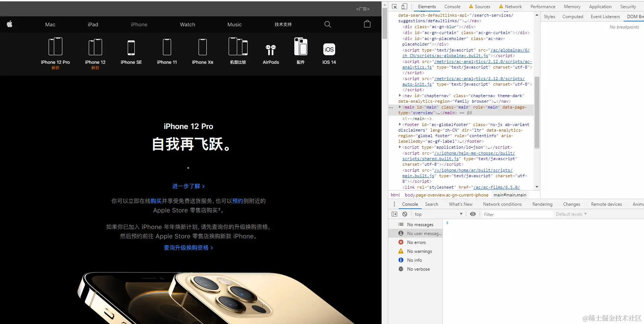Open the Changes drawer tab
The width and height of the screenshot is (644, 324).
coord(571,204)
